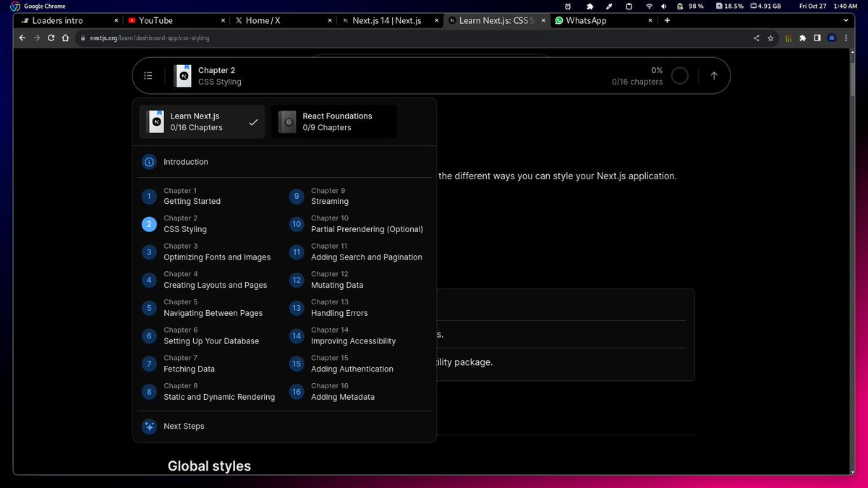Open the Introduction entry

[x=284, y=162]
